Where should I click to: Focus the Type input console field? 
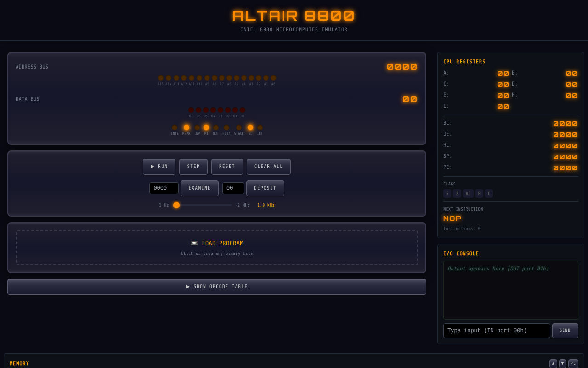497,331
